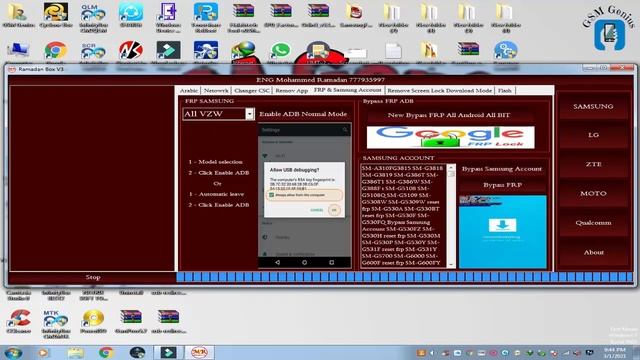Open the Filmora desktop shortcut
This screenshot has width=640, height=360.
click(168, 51)
